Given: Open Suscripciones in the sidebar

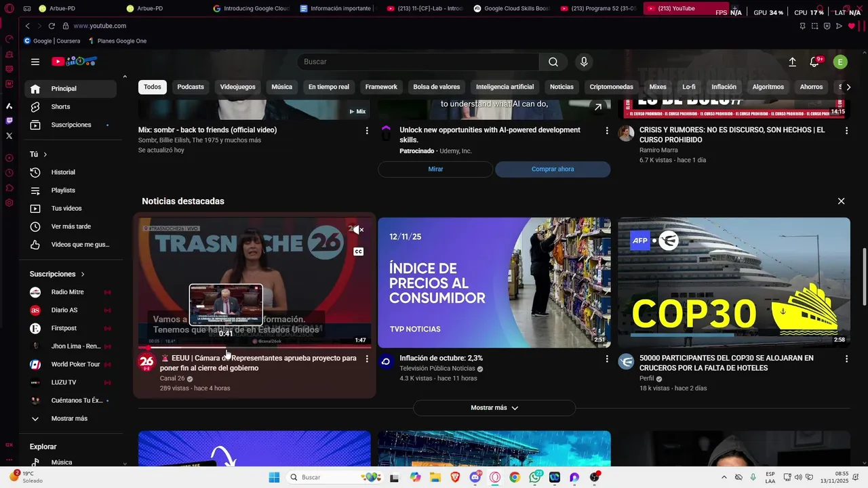Looking at the screenshot, I should (71, 125).
